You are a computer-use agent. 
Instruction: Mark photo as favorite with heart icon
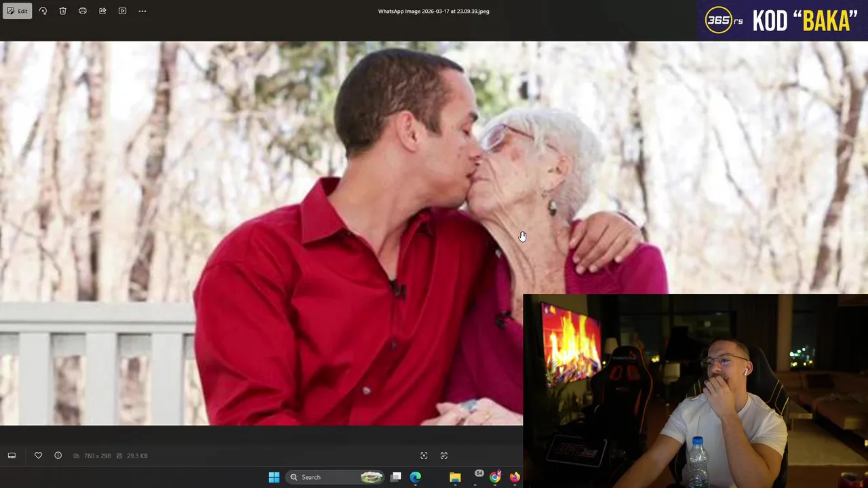click(39, 455)
